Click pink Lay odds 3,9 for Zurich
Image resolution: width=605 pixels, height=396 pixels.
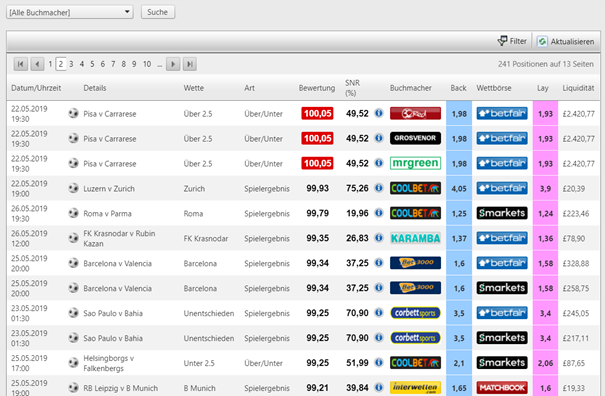tap(545, 188)
